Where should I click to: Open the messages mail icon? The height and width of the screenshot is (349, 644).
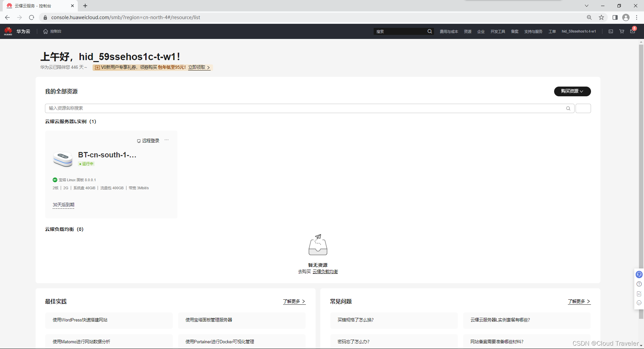coord(632,31)
